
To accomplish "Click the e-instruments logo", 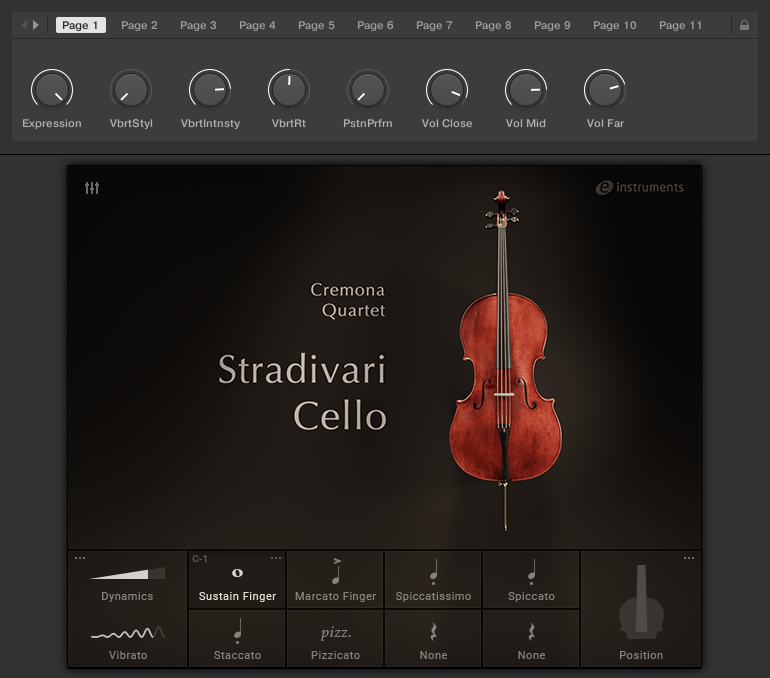I will 639,187.
